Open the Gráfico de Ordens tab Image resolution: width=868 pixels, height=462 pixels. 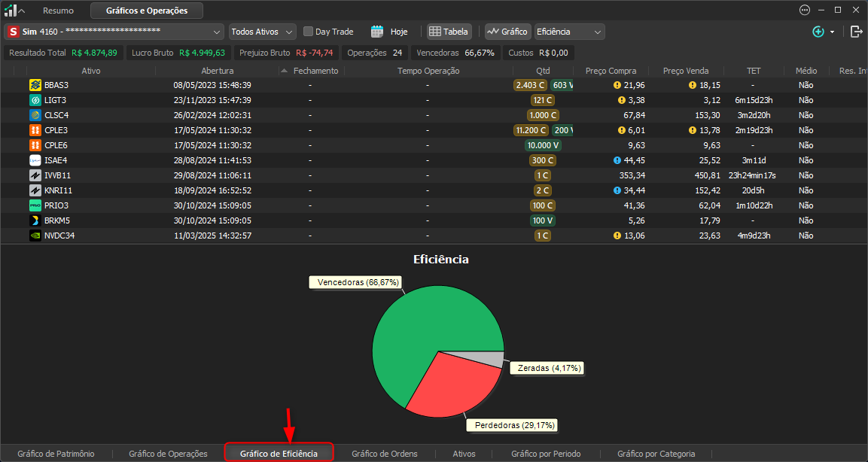pyautogui.click(x=385, y=454)
